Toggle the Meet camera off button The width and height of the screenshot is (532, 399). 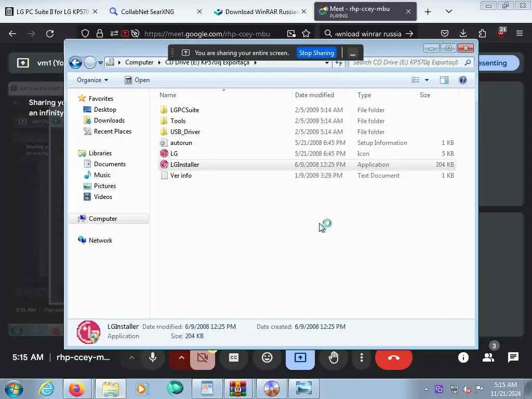click(x=203, y=357)
